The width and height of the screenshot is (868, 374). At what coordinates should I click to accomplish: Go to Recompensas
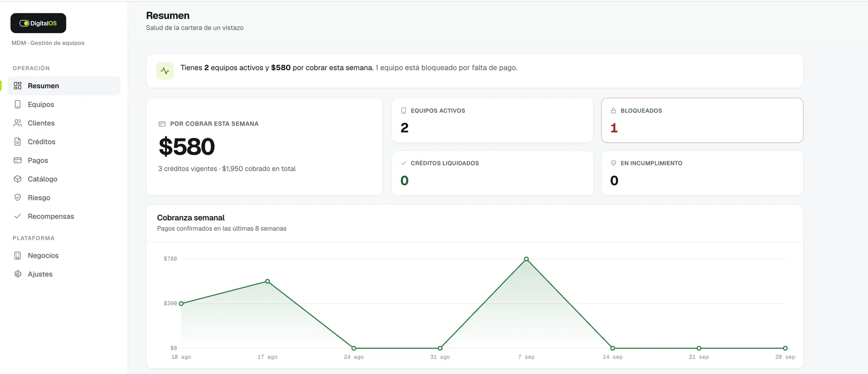pos(64,216)
